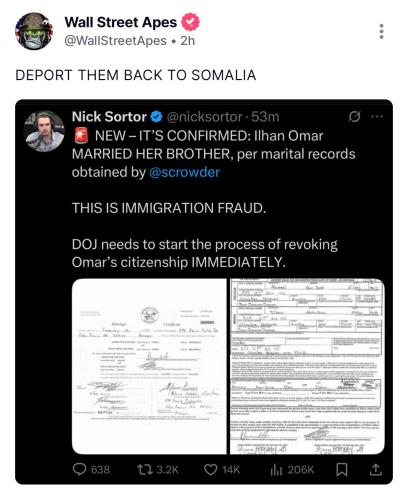View analytics via the bar chart icon

[x=276, y=469]
